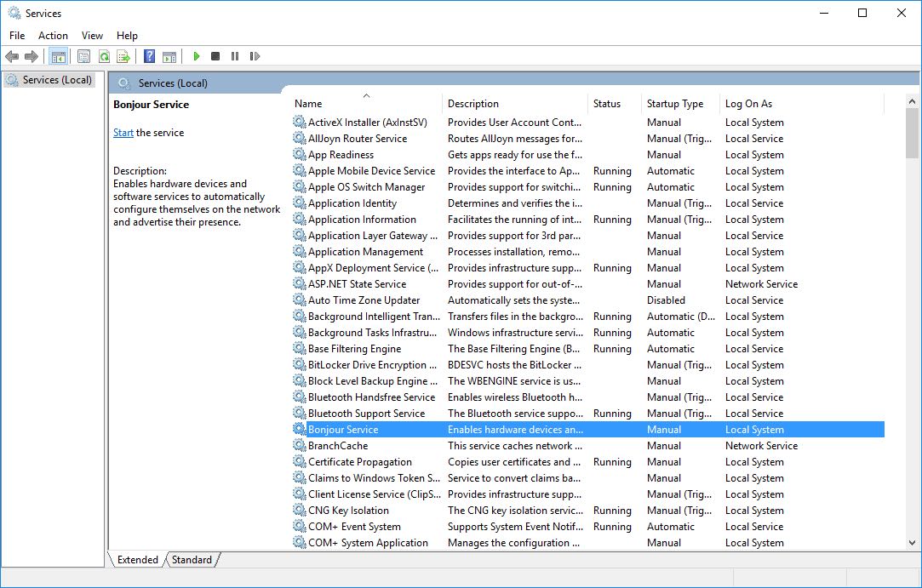Viewport: 922px width, 588px height.
Task: Click the Forward arrow in the toolbar
Action: [x=31, y=56]
